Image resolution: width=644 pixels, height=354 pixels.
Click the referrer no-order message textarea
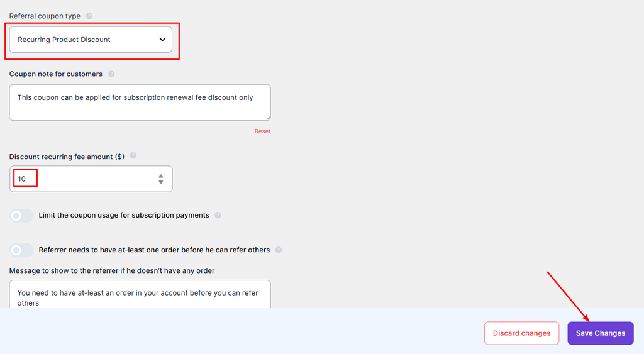point(140,294)
